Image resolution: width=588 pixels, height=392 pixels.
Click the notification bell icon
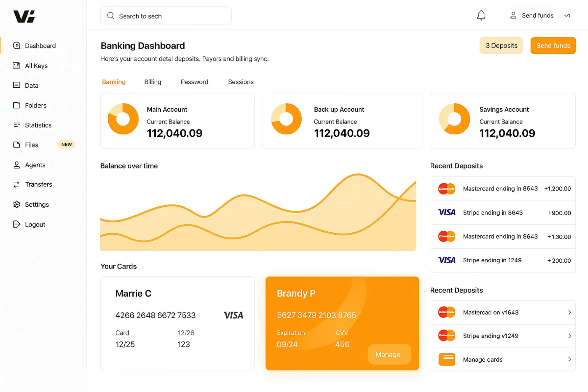(481, 15)
